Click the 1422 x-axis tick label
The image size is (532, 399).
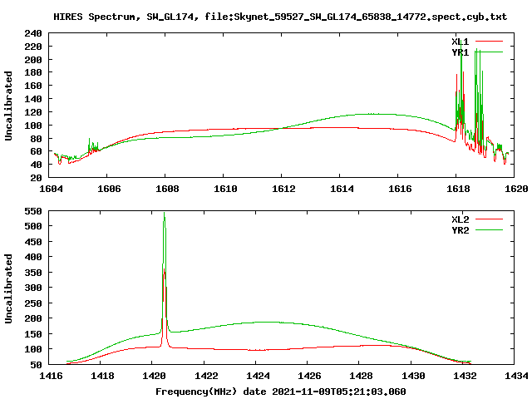[x=206, y=376]
